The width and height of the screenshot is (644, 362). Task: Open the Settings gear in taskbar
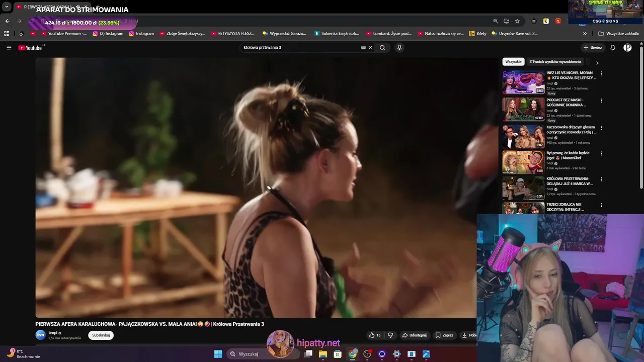[x=396, y=354]
